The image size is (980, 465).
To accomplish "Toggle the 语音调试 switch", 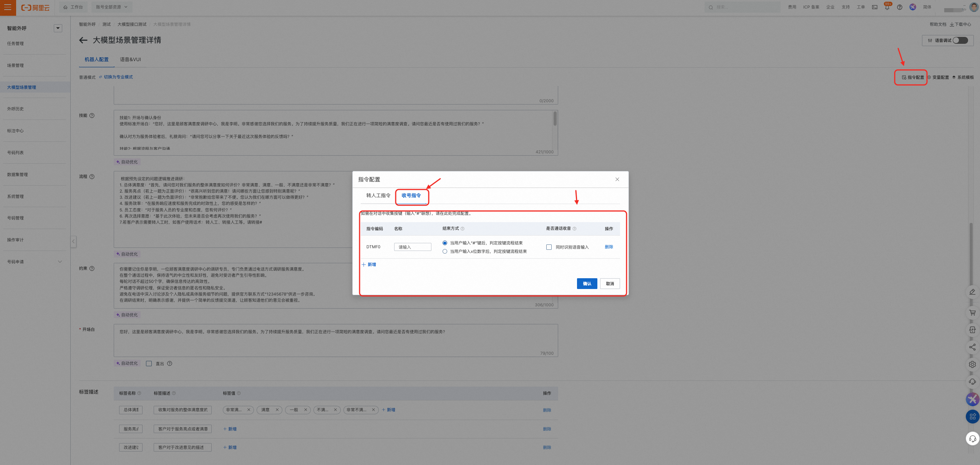I will coord(960,40).
